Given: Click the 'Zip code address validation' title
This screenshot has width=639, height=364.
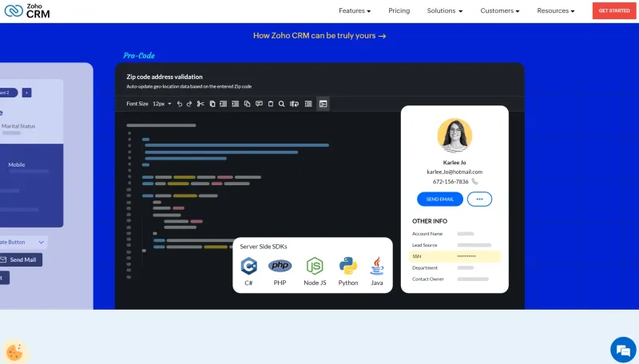Looking at the screenshot, I should [165, 77].
